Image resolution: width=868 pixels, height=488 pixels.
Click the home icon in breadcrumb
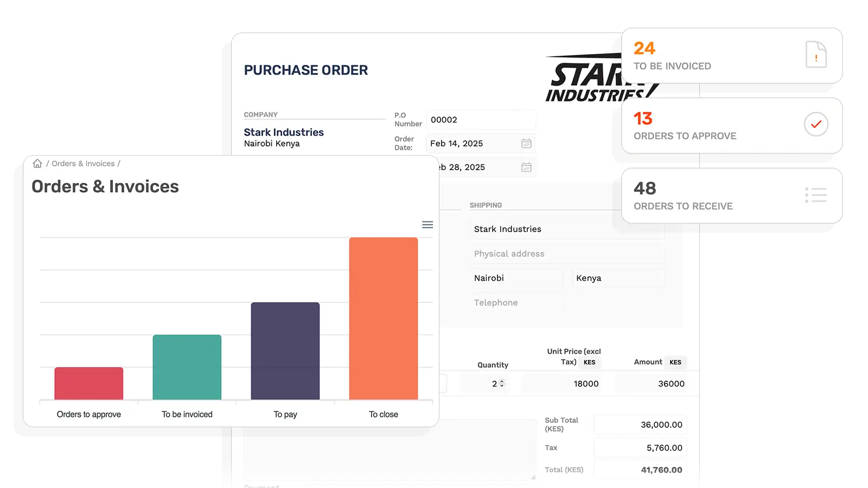pyautogui.click(x=37, y=163)
